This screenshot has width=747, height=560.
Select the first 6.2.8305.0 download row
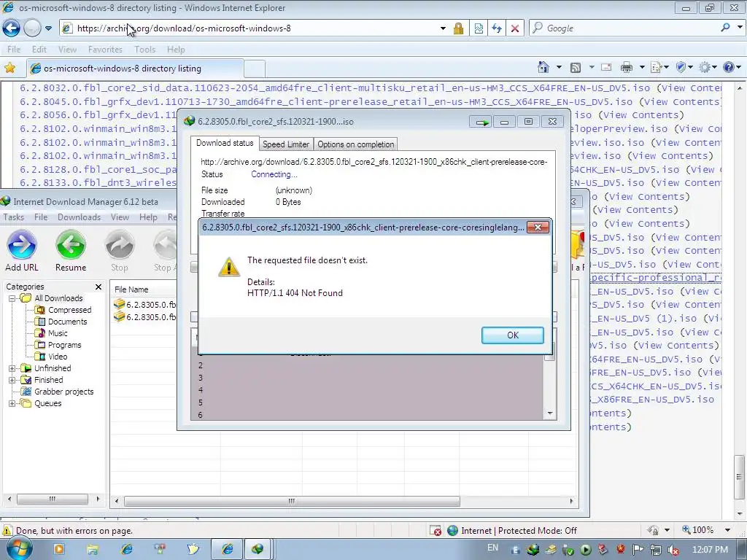pos(145,305)
